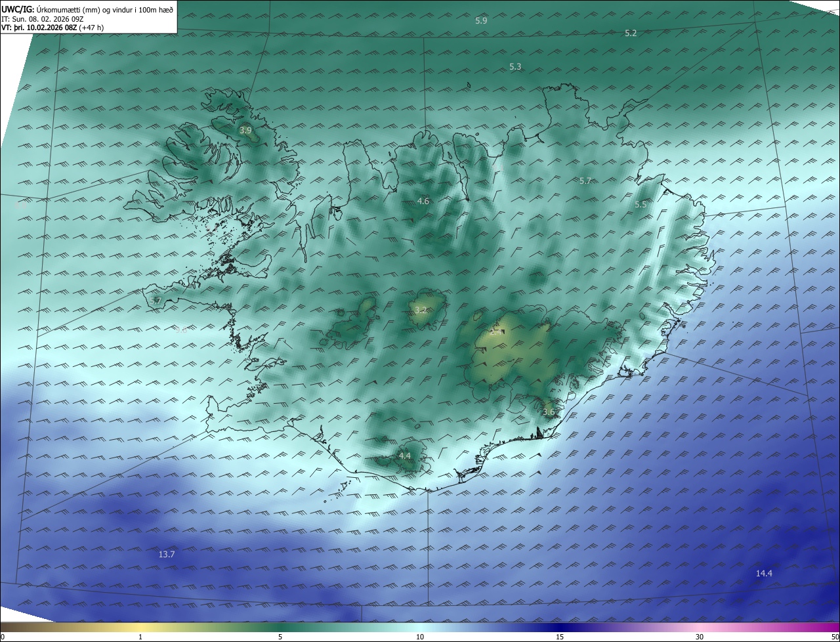840x642 pixels.
Task: Click the yellow section of the color scale near 1
Action: (x=140, y=627)
